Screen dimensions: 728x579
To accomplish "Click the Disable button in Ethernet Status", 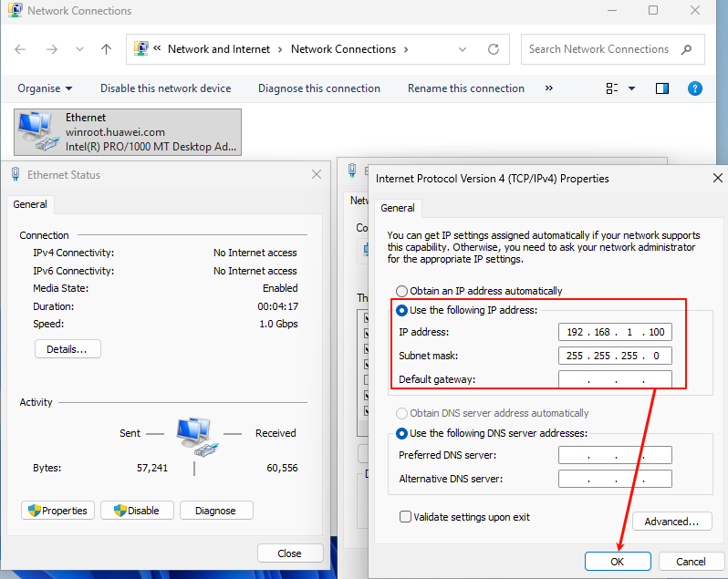I will [x=137, y=511].
